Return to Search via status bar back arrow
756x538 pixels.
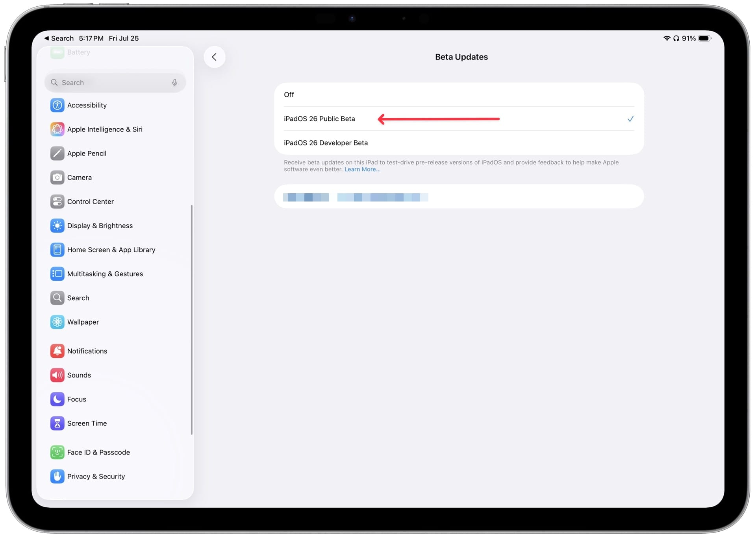click(x=59, y=38)
